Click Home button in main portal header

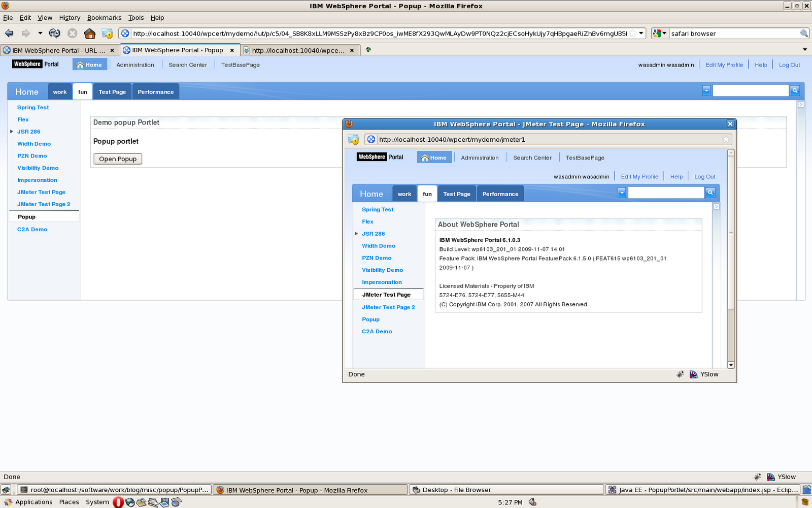[x=90, y=65]
